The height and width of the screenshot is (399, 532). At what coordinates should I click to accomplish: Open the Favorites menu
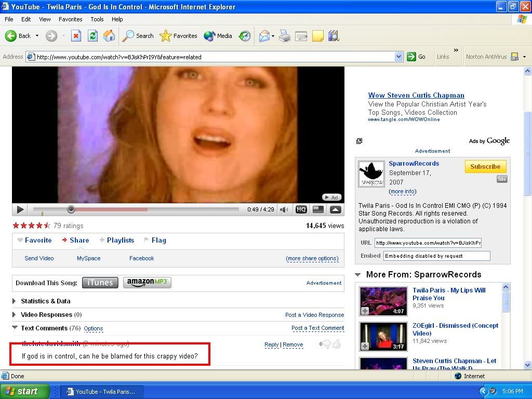pos(70,19)
